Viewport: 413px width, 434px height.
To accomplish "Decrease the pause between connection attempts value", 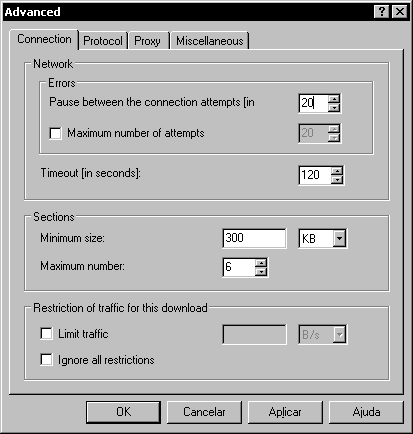I will click(x=334, y=107).
